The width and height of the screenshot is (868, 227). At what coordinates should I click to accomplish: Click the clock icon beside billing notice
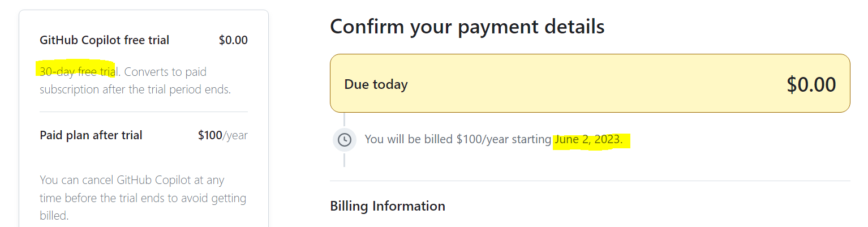click(x=344, y=139)
